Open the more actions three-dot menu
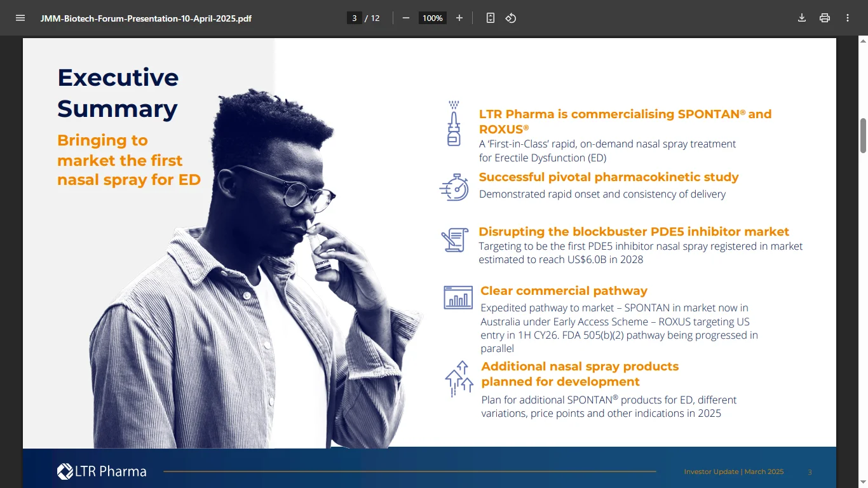This screenshot has width=868, height=488. [x=848, y=18]
